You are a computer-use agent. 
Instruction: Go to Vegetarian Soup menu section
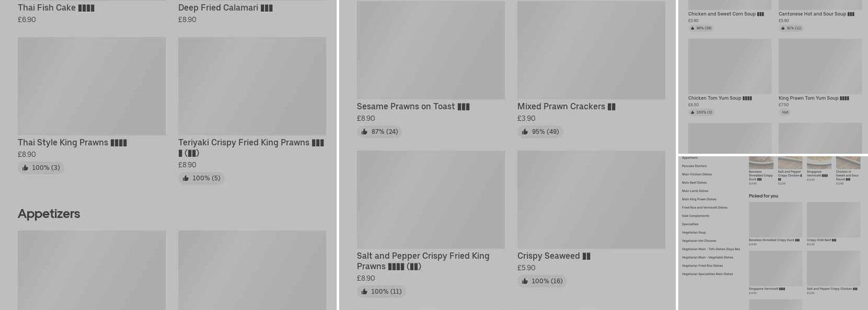[x=693, y=232]
